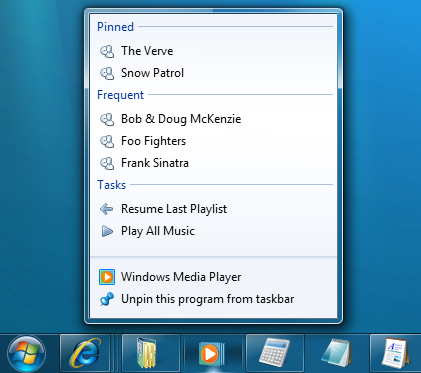421x373 pixels.
Task: Click the Windows Media Player taskbar button
Action: 213,354
